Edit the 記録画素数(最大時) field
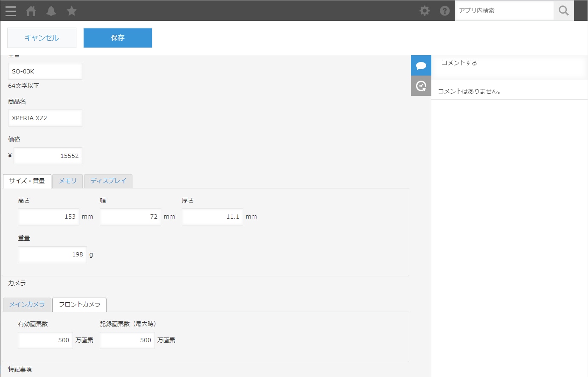Image resolution: width=588 pixels, height=377 pixels. 127,340
